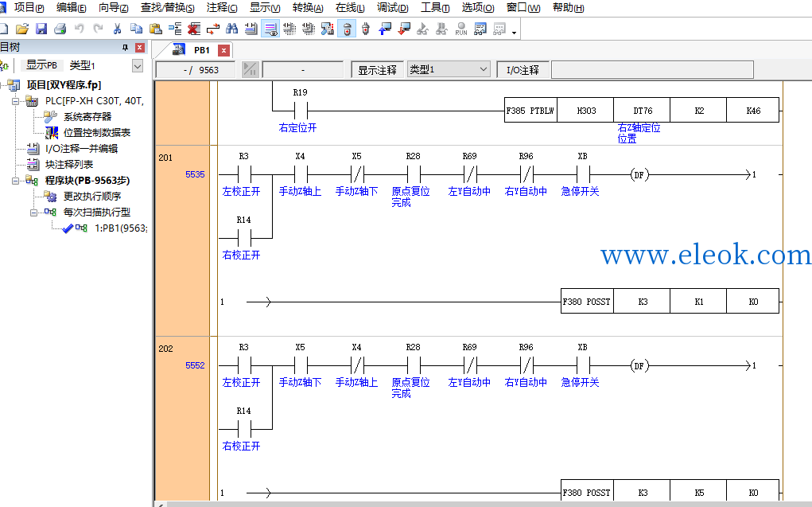Toggle the 显示注释 comment display button
Screen dimensions: 812x507
[x=377, y=70]
